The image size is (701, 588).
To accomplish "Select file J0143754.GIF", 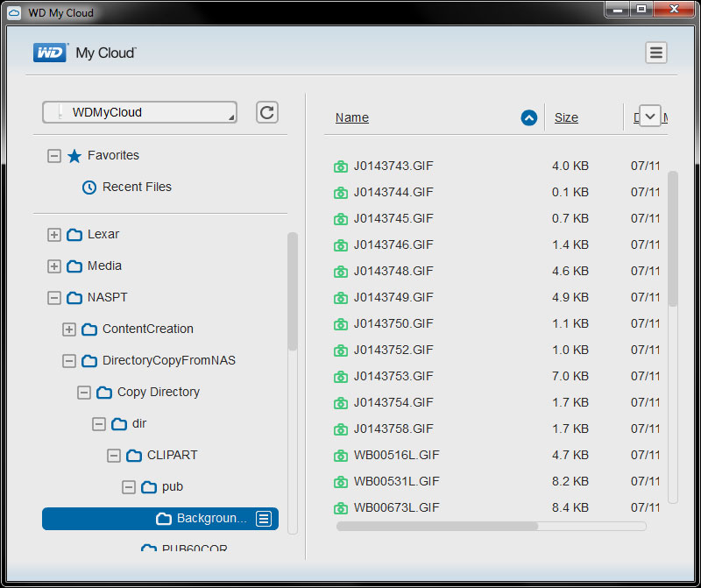I will point(393,402).
